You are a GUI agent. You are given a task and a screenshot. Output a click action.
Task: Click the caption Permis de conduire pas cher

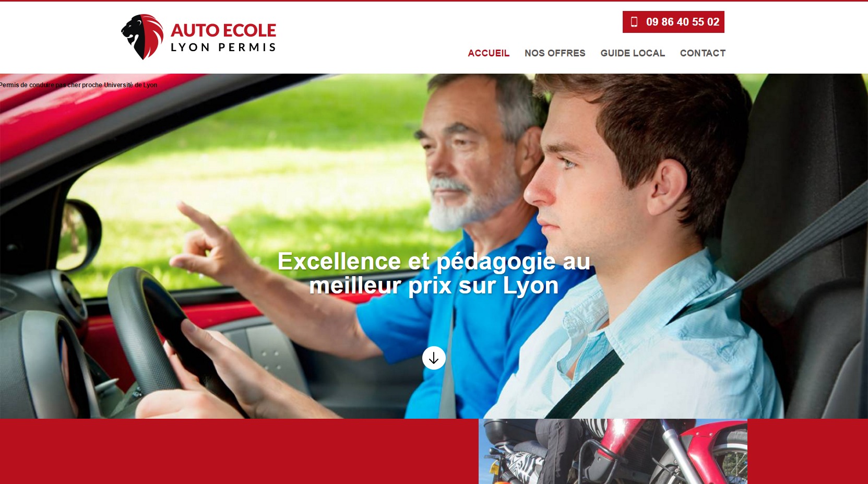point(78,85)
